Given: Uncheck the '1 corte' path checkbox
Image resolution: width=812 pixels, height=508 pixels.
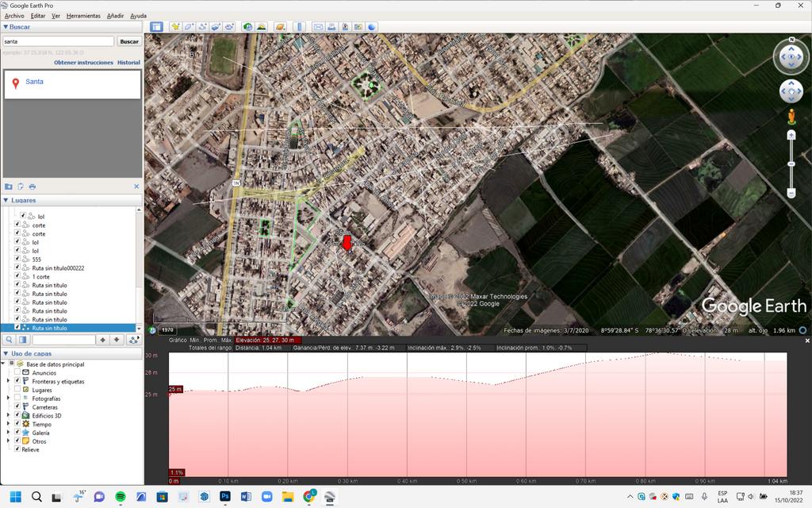Looking at the screenshot, I should point(17,275).
